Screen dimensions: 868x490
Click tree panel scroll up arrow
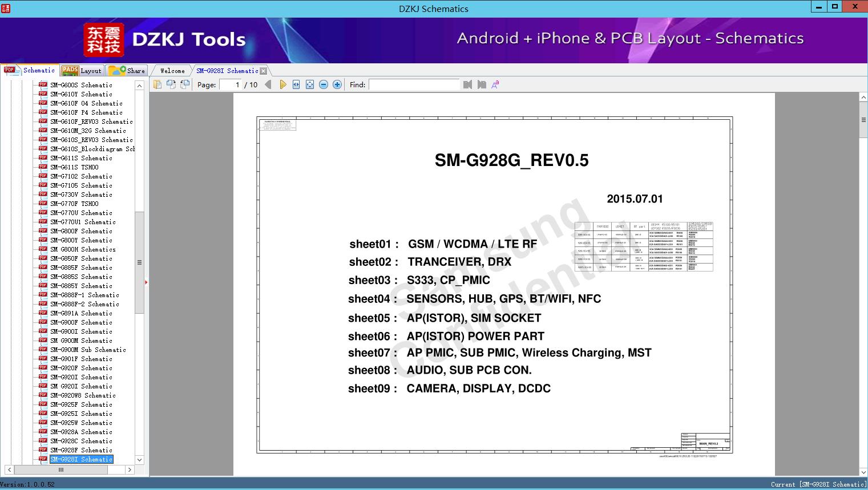[x=139, y=86]
